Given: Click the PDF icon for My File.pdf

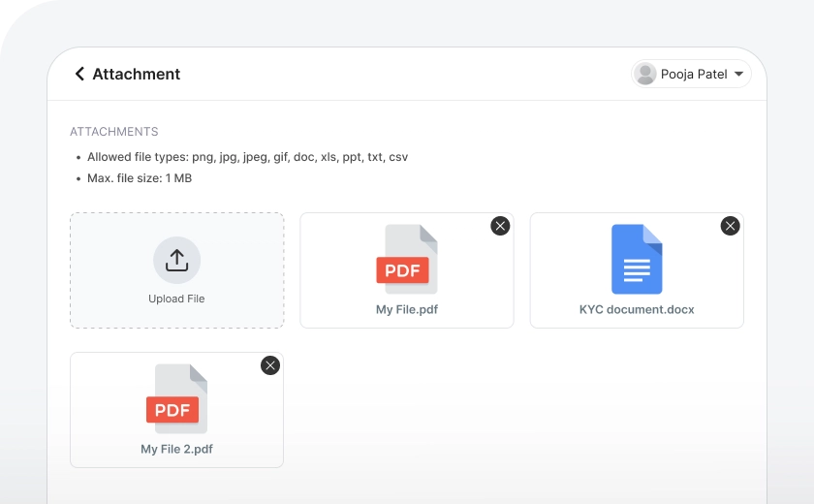Looking at the screenshot, I should tap(407, 259).
